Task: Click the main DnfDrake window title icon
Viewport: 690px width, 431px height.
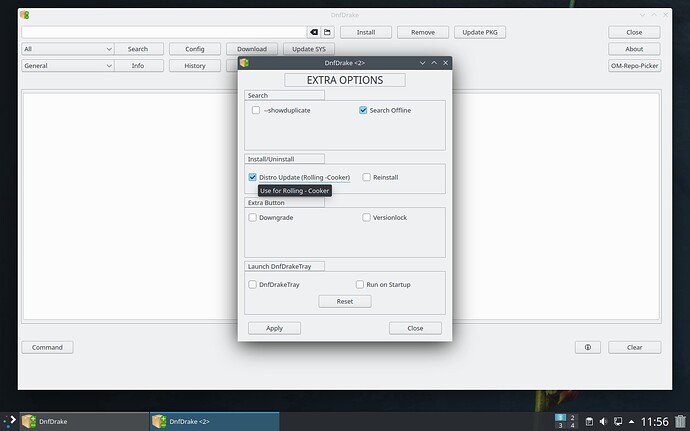Action: tap(25, 15)
